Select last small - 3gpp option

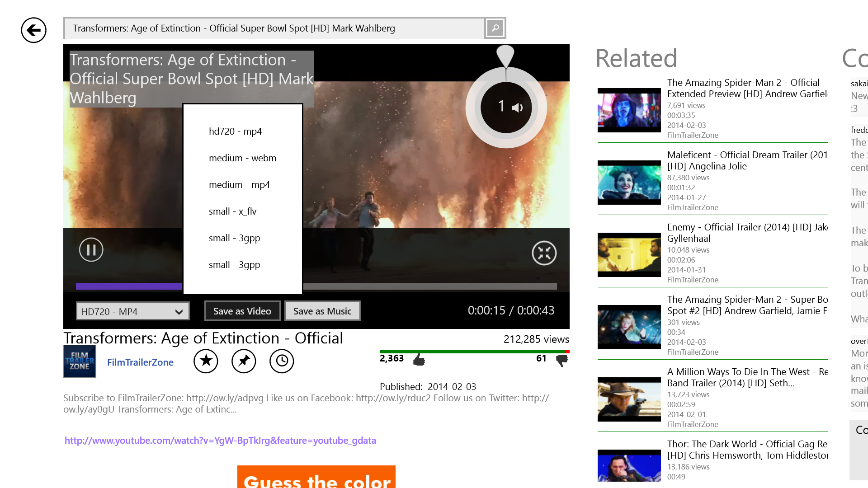coord(242,265)
